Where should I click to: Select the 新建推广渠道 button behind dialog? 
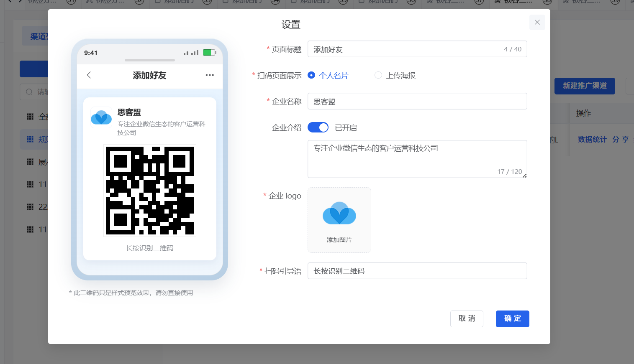click(585, 86)
